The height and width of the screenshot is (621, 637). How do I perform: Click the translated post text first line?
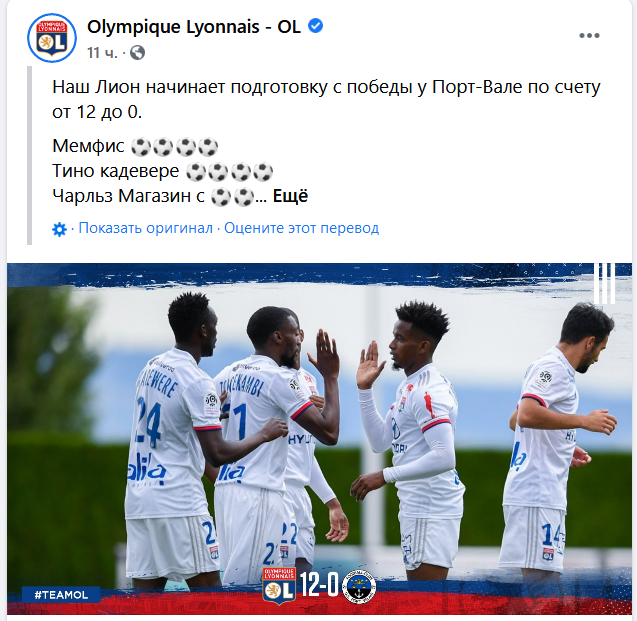[326, 87]
